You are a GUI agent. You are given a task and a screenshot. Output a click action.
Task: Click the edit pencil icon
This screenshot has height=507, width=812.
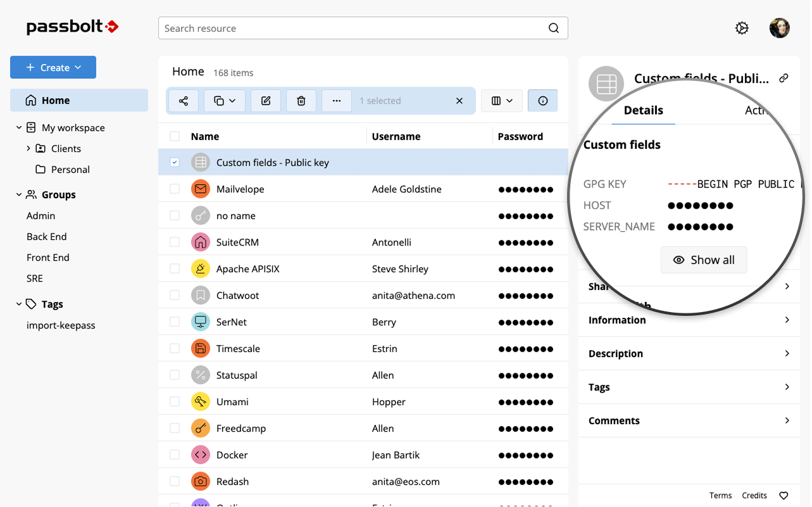coord(266,101)
